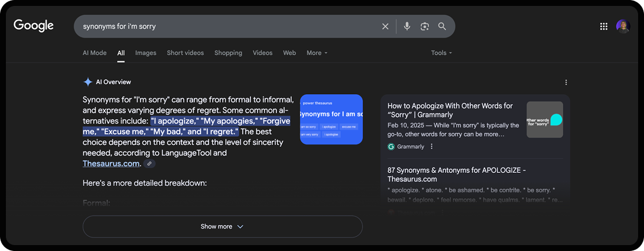
Task: Open the account profile avatar
Action: pos(623,26)
